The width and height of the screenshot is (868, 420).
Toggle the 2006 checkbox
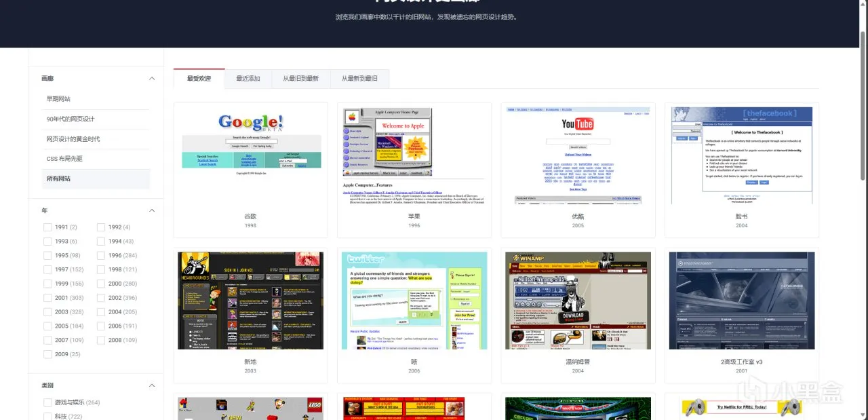point(101,326)
